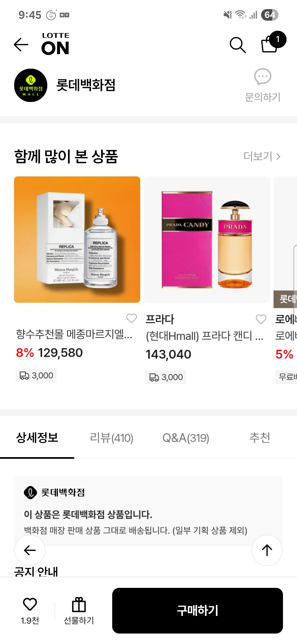The height and width of the screenshot is (644, 297).
Task: Toggle wishlist heart on Prada Candy item
Action: click(261, 319)
